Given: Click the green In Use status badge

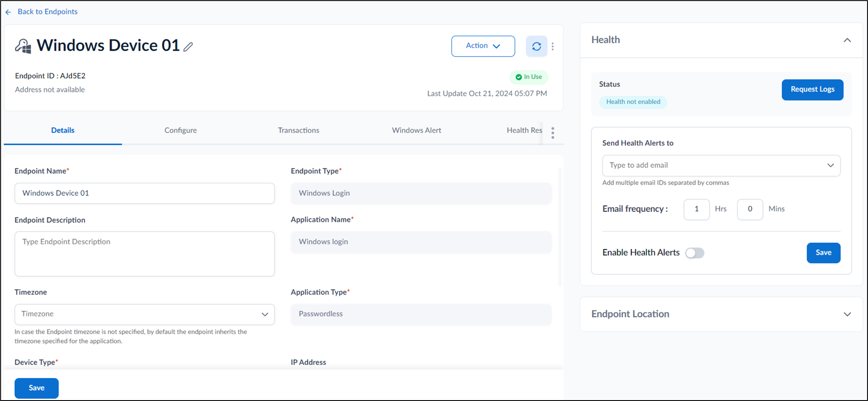Looking at the screenshot, I should point(529,77).
